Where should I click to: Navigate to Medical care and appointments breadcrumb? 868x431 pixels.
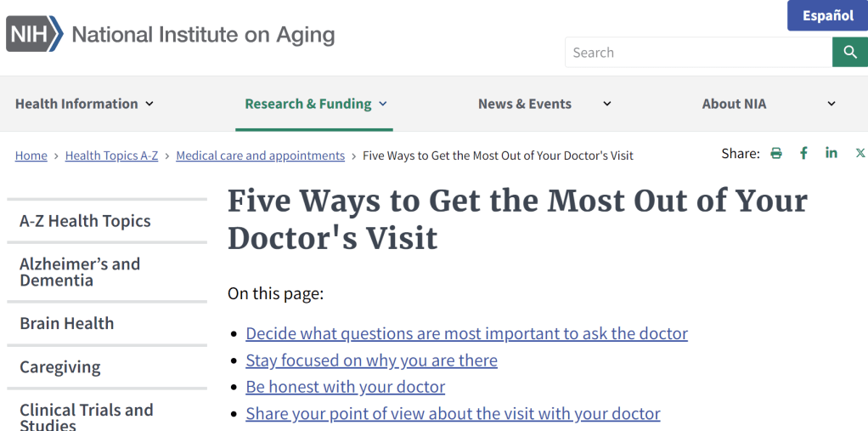pos(260,156)
